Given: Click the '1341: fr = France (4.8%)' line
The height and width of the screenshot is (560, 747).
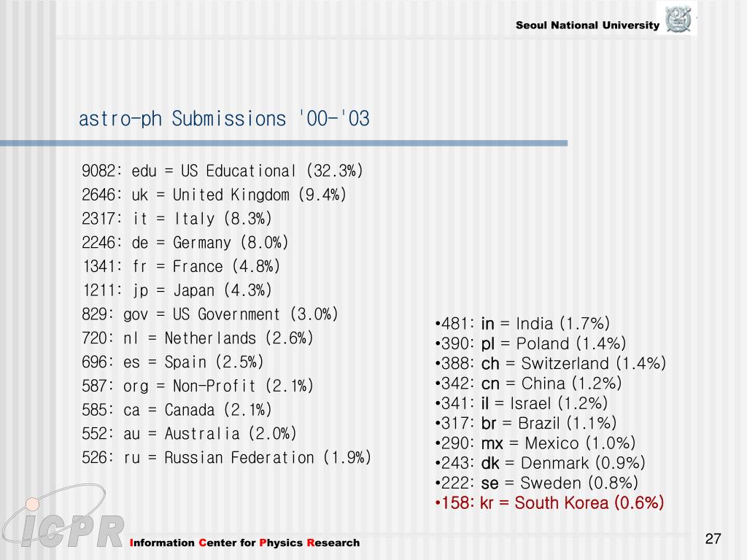Looking at the screenshot, I should [x=181, y=266].
